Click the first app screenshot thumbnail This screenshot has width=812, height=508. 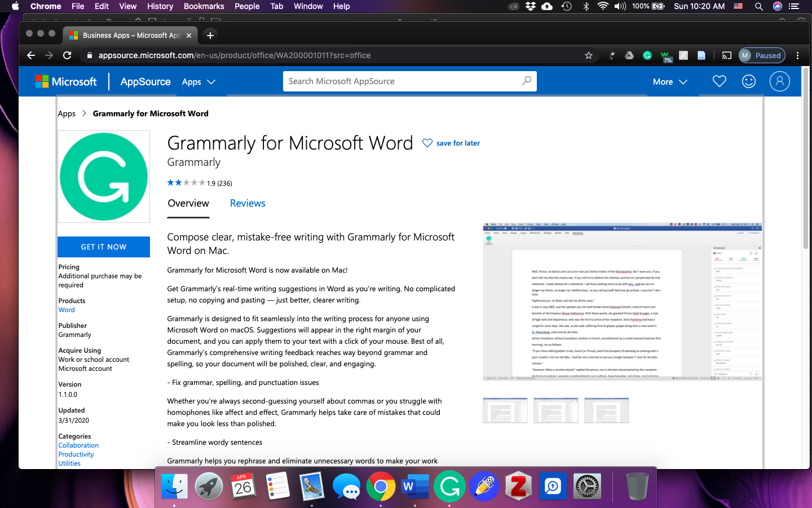(505, 410)
